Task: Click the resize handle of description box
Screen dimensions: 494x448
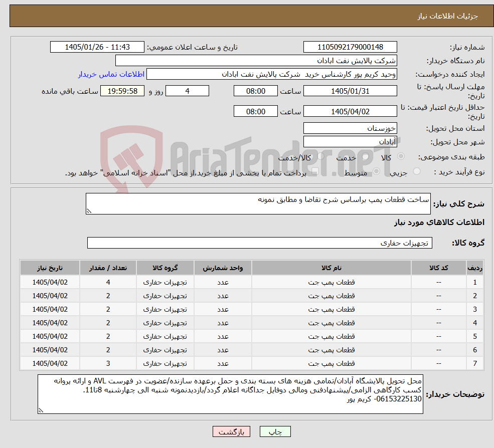Action: (89, 211)
